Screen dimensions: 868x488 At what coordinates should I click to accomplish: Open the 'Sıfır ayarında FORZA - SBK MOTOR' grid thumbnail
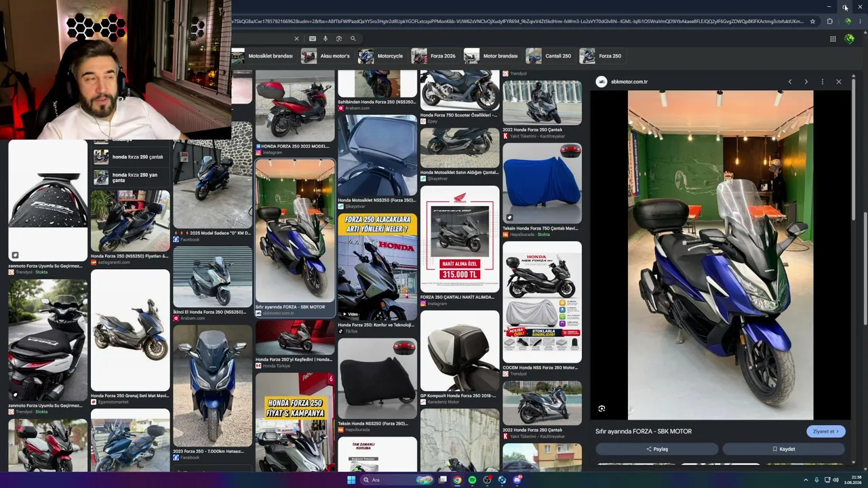[295, 230]
